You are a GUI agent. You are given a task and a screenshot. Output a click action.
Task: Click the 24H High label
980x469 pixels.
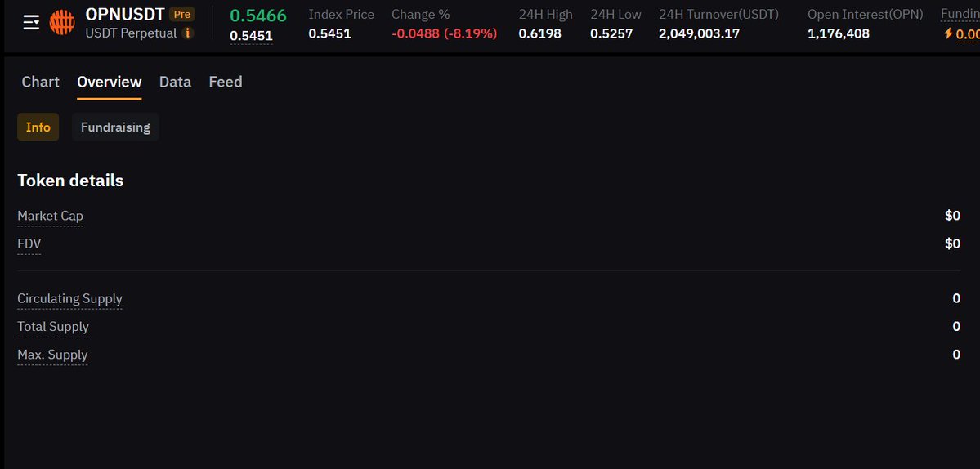coord(546,15)
